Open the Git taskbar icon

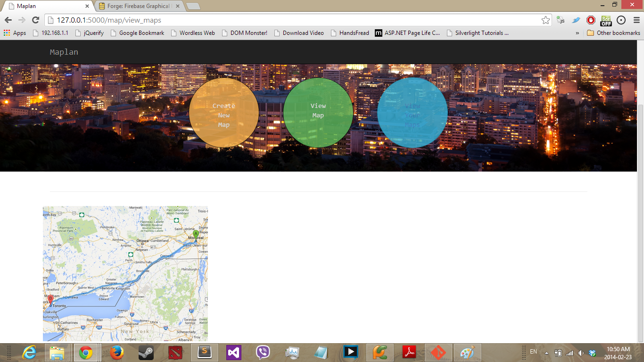click(438, 353)
